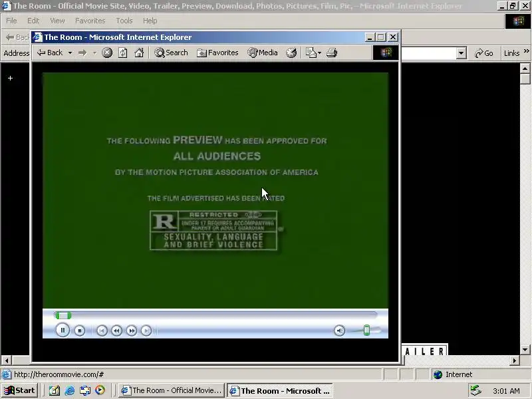Open the View menu
532x399 pixels.
point(57,21)
